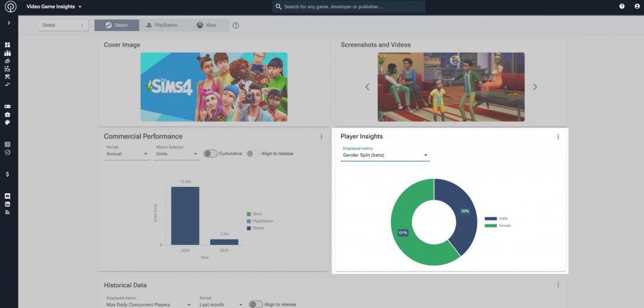This screenshot has width=644, height=308.
Task: Open the help question mark in top bar
Action: tap(622, 6)
